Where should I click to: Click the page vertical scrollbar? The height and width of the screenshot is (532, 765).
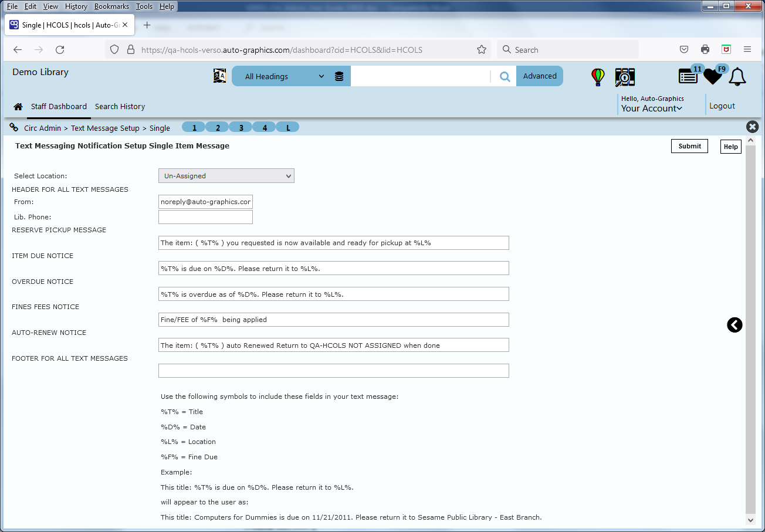750,328
